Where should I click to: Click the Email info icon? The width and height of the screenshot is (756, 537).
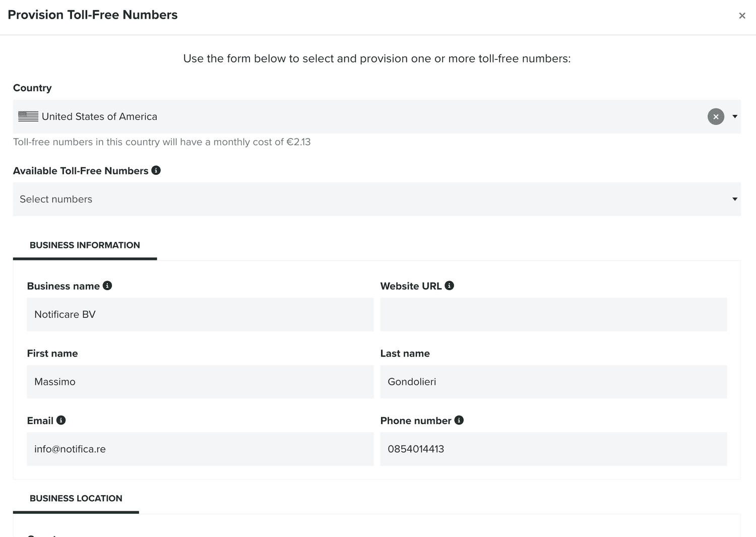pyautogui.click(x=61, y=420)
